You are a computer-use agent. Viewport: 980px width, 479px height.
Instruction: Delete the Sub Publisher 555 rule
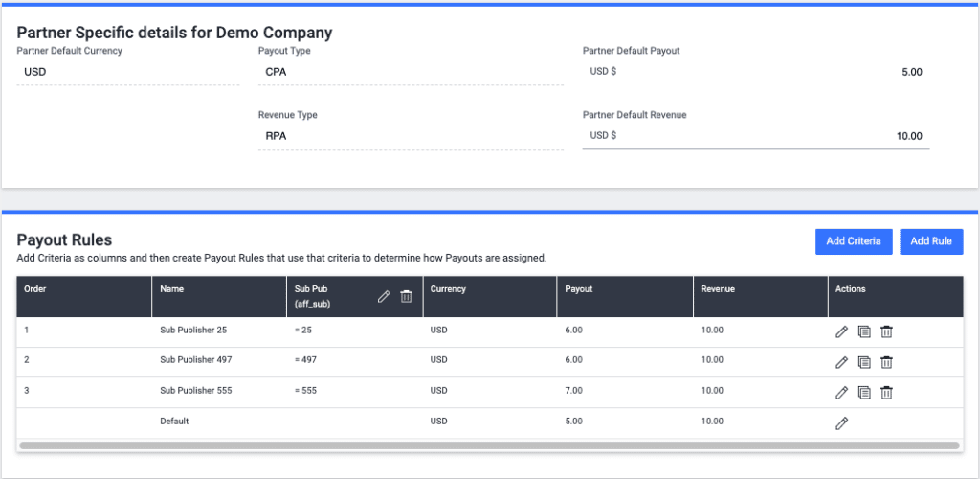point(886,392)
